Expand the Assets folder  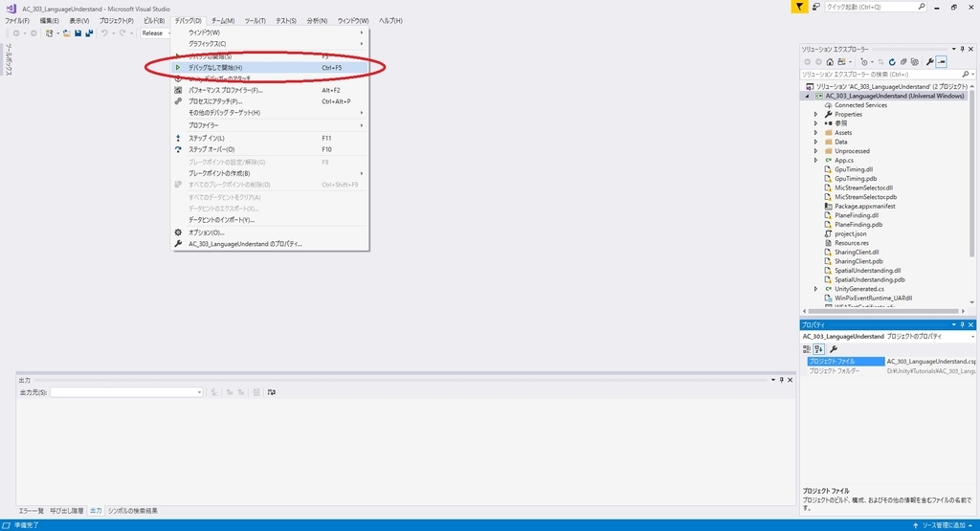click(815, 132)
